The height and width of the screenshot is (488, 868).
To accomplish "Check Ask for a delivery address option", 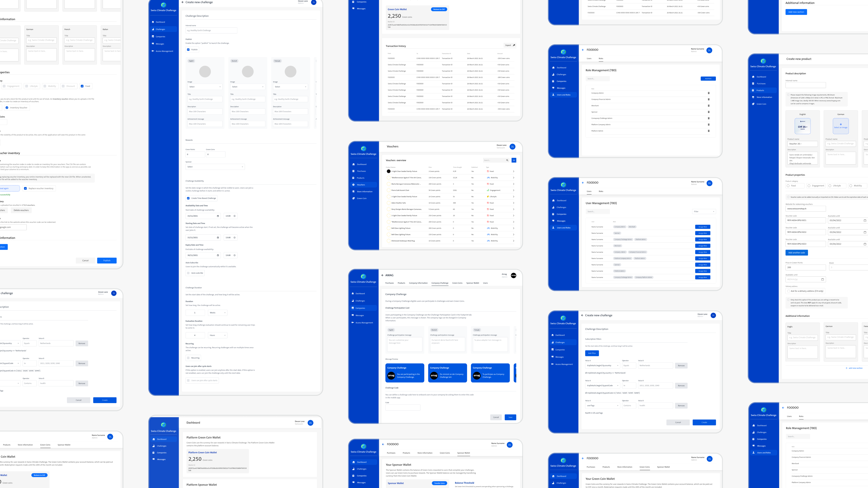I will (x=788, y=291).
